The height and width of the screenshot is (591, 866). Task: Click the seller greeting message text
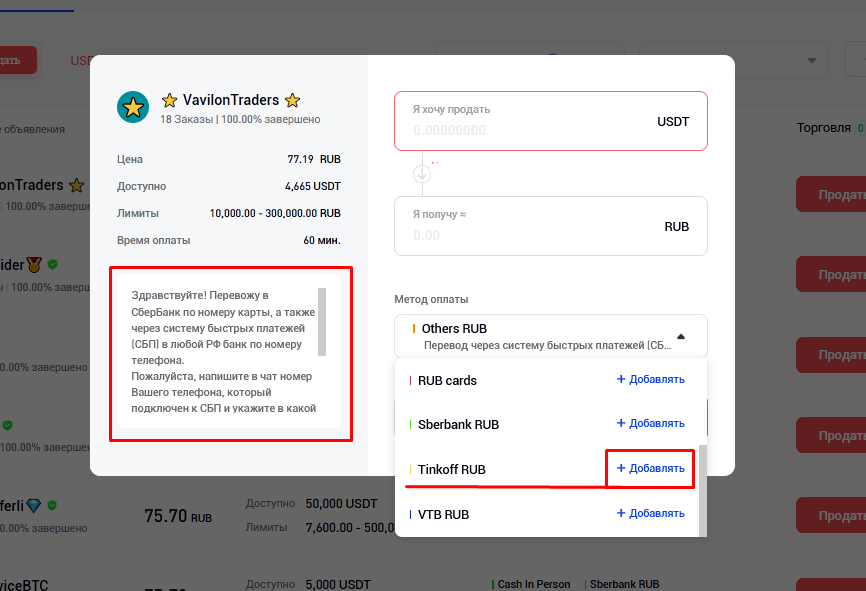[x=224, y=352]
